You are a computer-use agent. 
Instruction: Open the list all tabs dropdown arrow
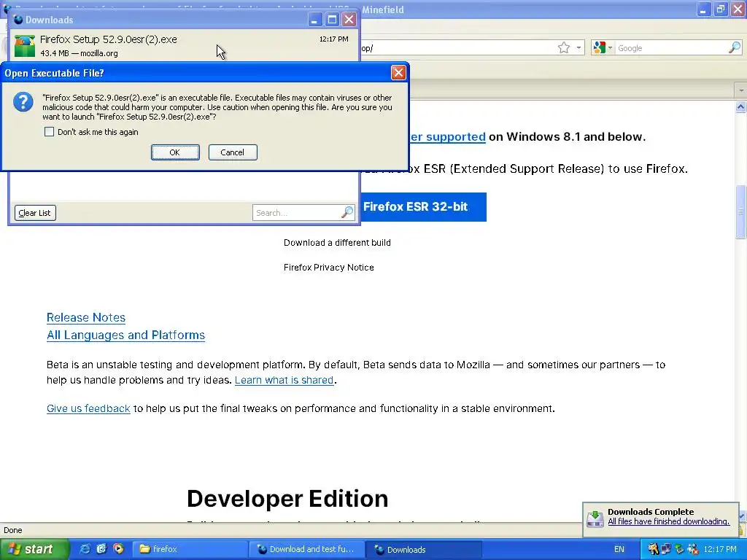pyautogui.click(x=741, y=90)
